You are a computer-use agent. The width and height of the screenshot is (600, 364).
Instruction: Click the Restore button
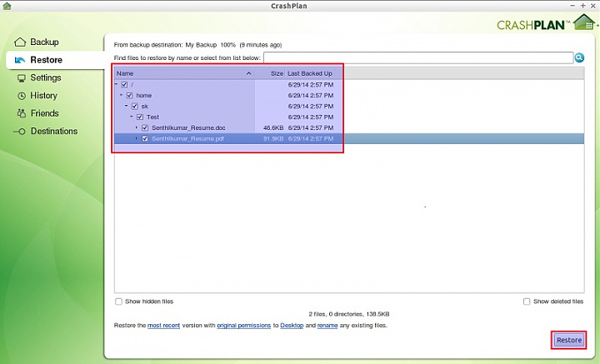pyautogui.click(x=569, y=340)
